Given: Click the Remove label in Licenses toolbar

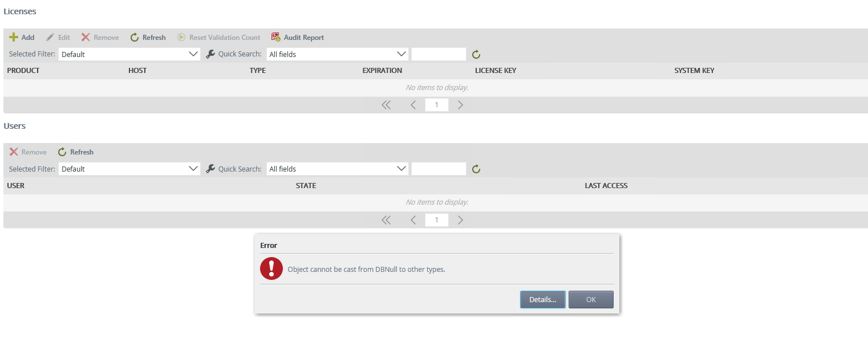Looking at the screenshot, I should pyautogui.click(x=106, y=38).
